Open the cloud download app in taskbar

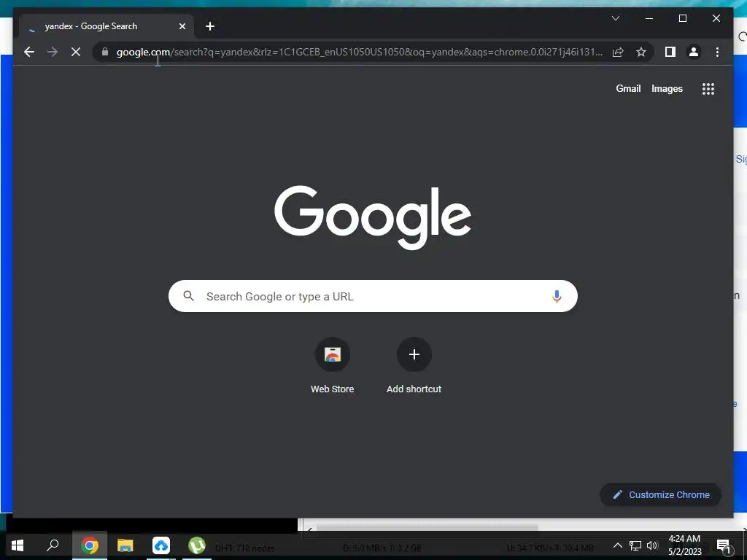pyautogui.click(x=161, y=545)
